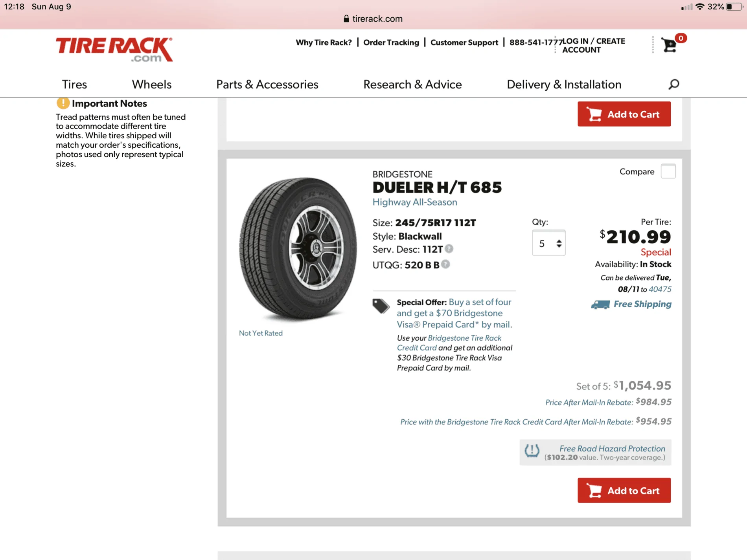Click the Not Yet Rated link
747x560 pixels.
point(261,333)
